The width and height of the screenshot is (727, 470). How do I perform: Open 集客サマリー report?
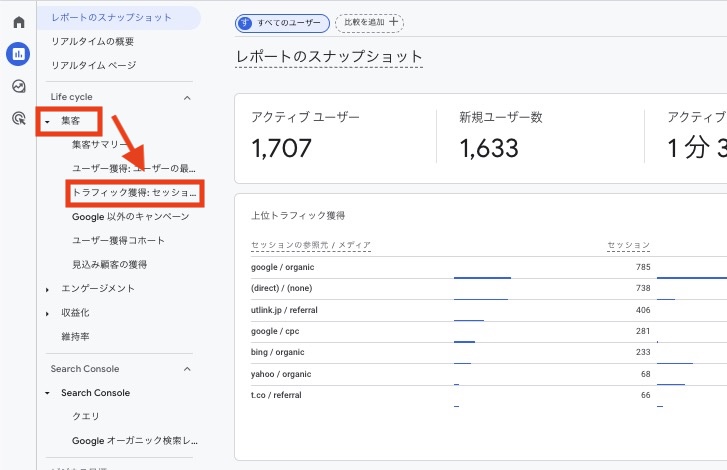point(100,145)
